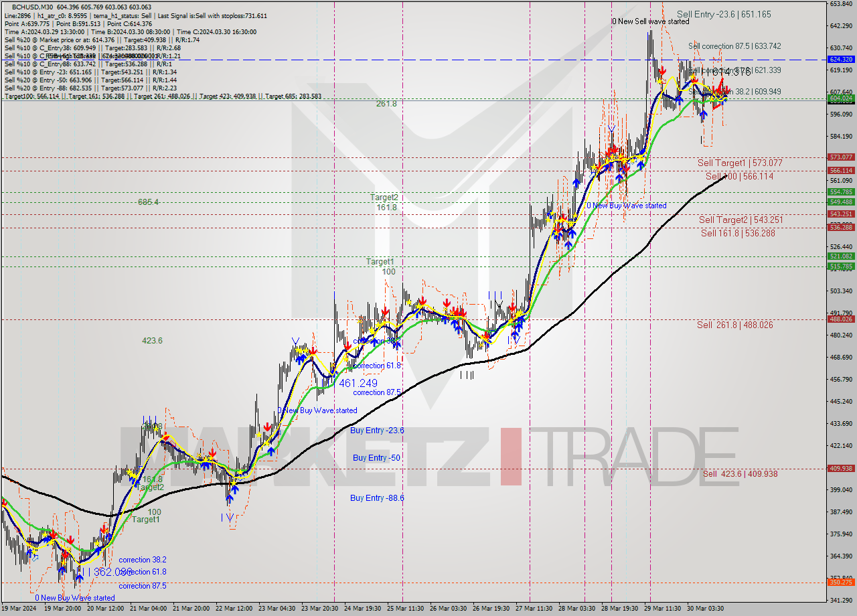Select the 'Point A:639.775' info line

[79, 23]
